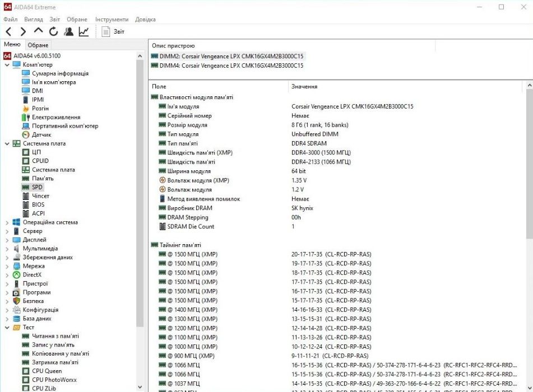Viewport: 533px width, 392px height.
Task: Open Копіювання у пам'яті benchmark
Action: 60,353
